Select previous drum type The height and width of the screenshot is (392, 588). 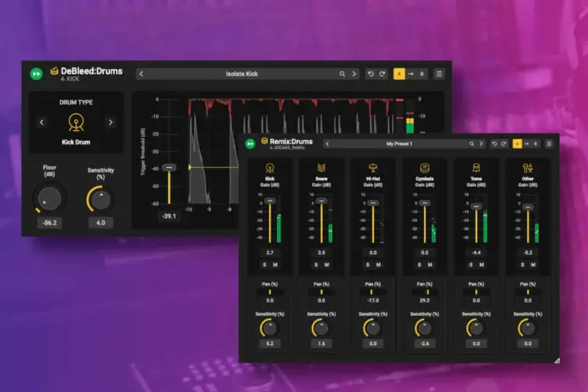coord(42,122)
